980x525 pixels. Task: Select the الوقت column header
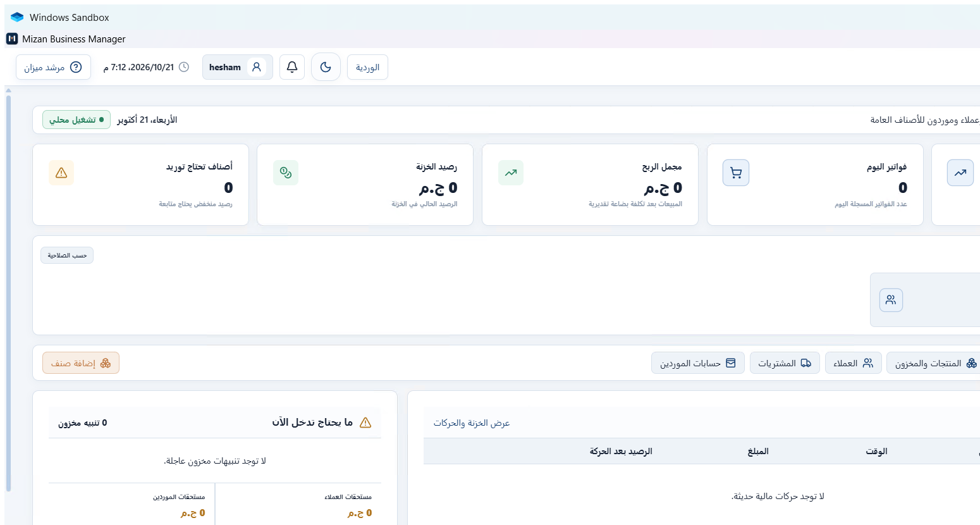pos(876,451)
